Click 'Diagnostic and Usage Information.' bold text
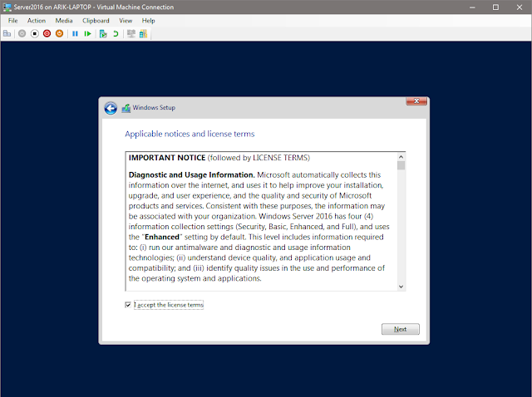 click(x=192, y=175)
